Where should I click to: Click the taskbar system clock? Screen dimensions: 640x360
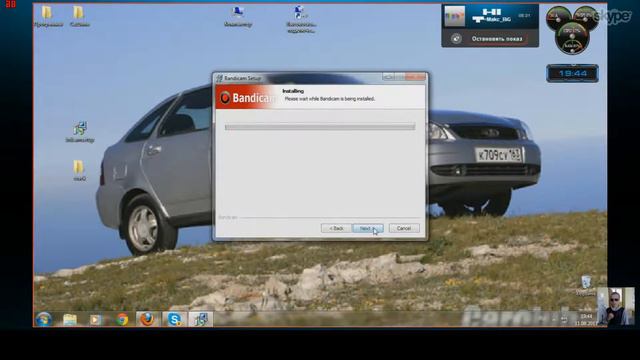click(x=586, y=320)
